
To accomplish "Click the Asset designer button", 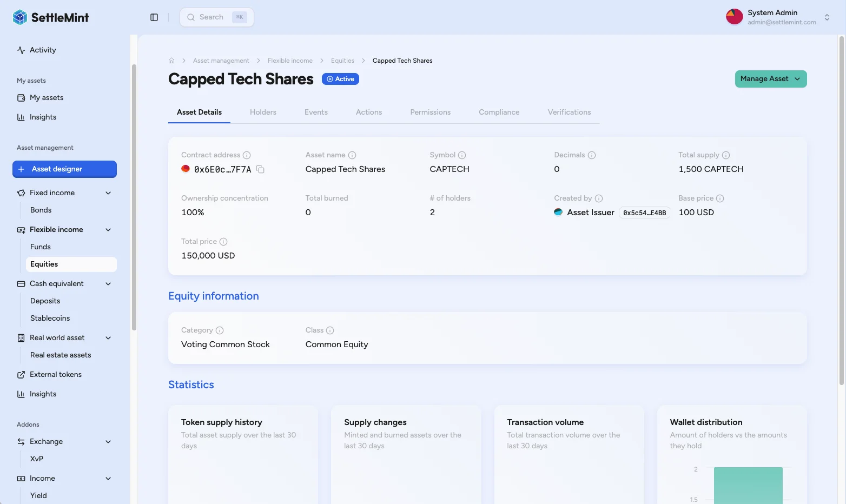I will pyautogui.click(x=64, y=169).
